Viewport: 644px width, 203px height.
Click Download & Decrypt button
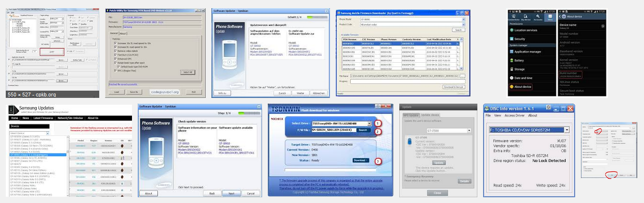coord(454,86)
